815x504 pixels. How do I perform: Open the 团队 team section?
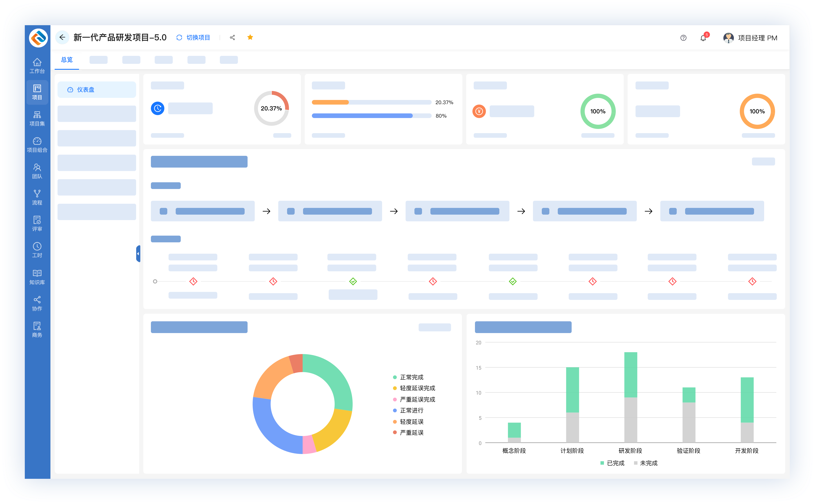tap(37, 171)
